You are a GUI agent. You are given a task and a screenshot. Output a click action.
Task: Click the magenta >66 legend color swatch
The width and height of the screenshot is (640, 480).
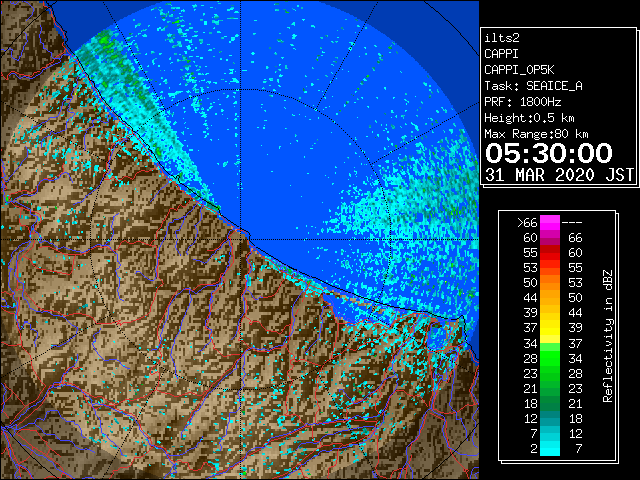pos(549,223)
